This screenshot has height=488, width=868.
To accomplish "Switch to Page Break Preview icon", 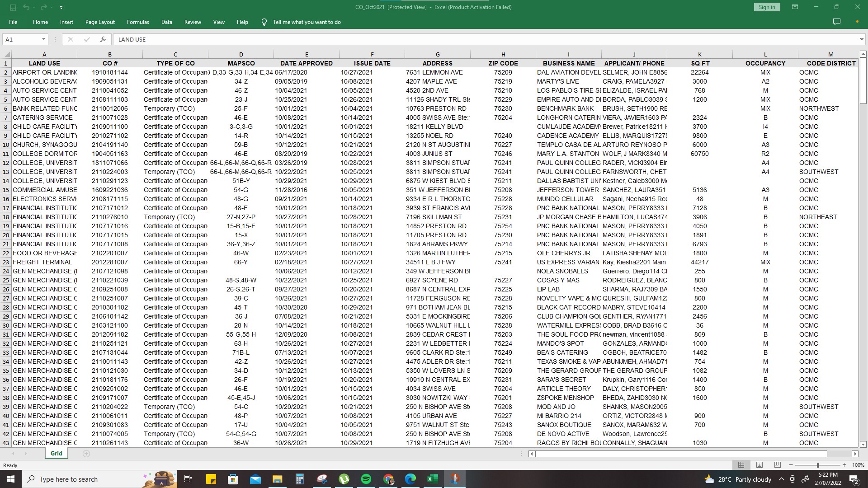I will coord(778,465).
